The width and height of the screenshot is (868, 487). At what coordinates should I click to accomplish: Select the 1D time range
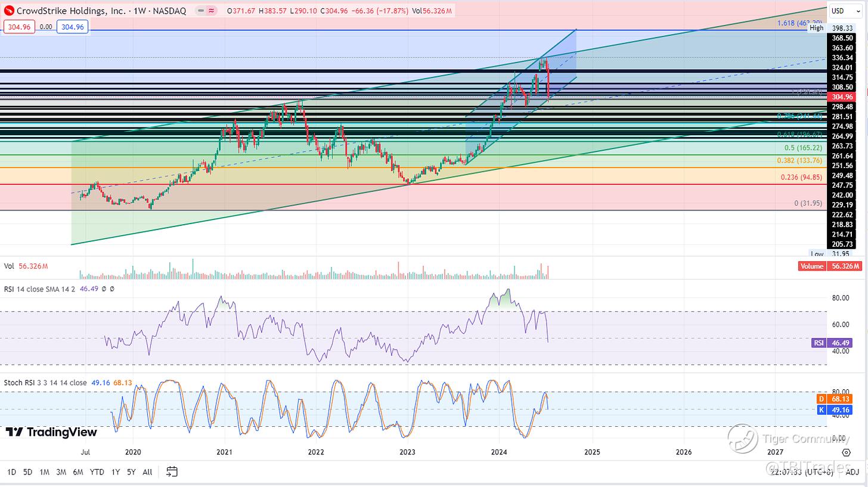(11, 472)
